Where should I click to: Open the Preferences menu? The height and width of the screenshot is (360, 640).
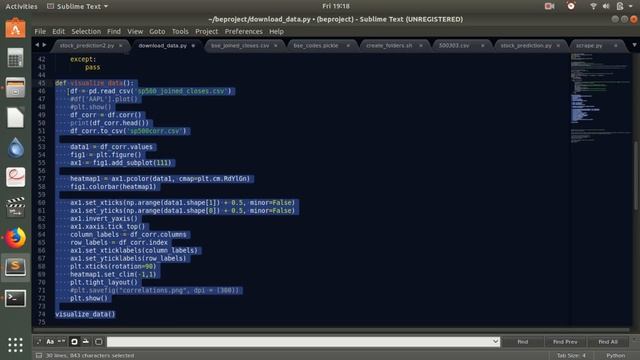(x=244, y=31)
